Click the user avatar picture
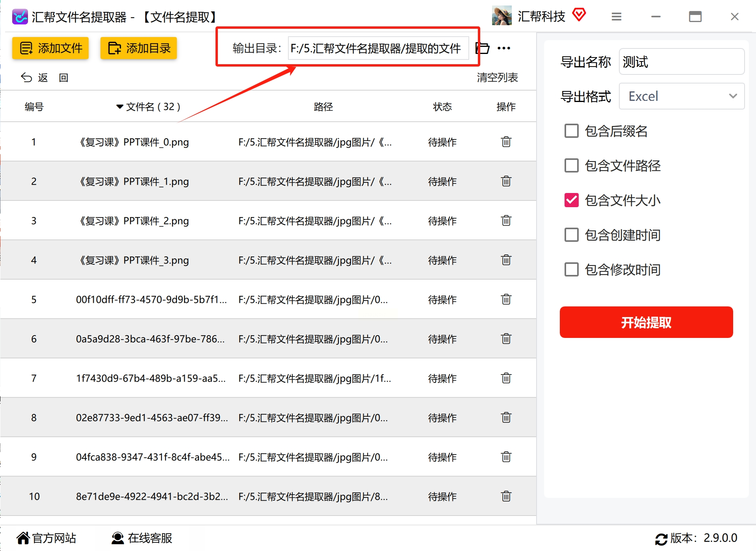 [x=502, y=16]
